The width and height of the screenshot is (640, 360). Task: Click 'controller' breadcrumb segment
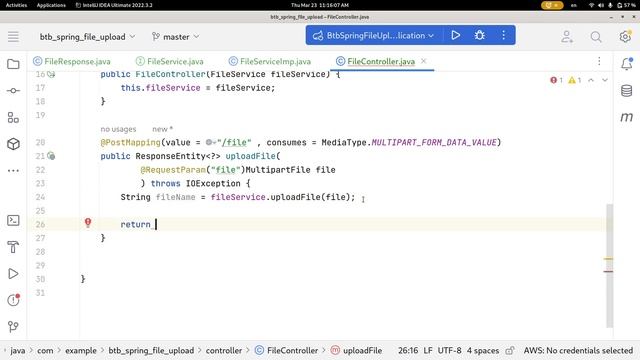tap(224, 351)
